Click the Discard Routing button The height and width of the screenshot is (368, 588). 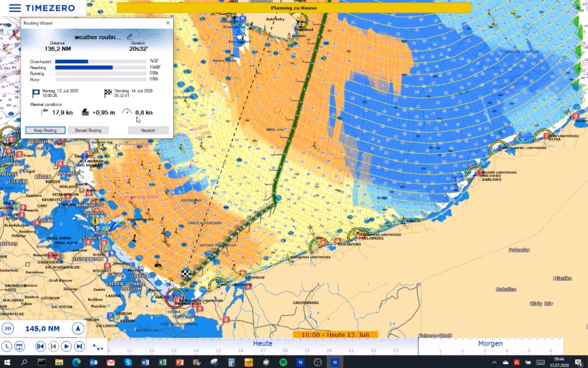88,130
